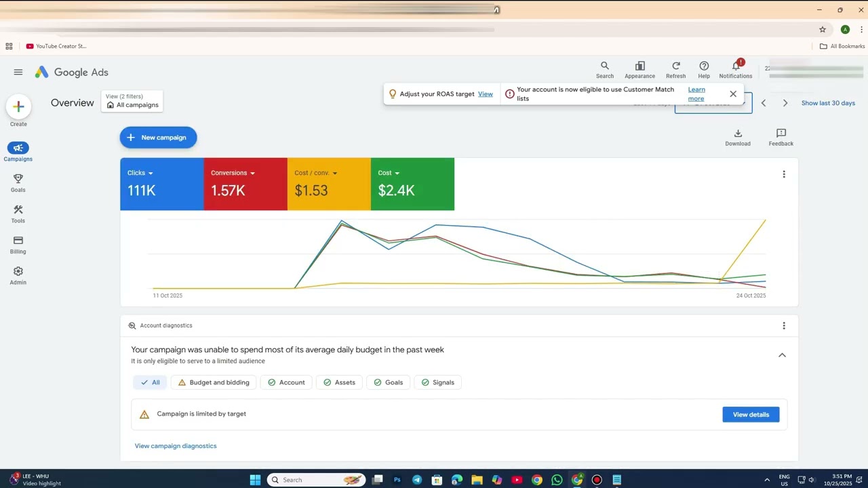Open Billing in sidebar
Screen dimensions: 868x488
tap(18, 245)
